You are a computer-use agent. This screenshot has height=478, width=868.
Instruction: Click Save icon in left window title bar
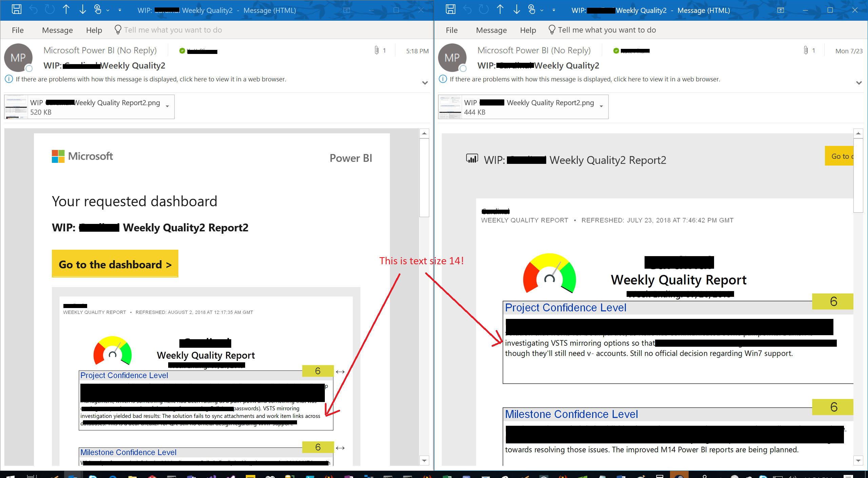pos(16,9)
